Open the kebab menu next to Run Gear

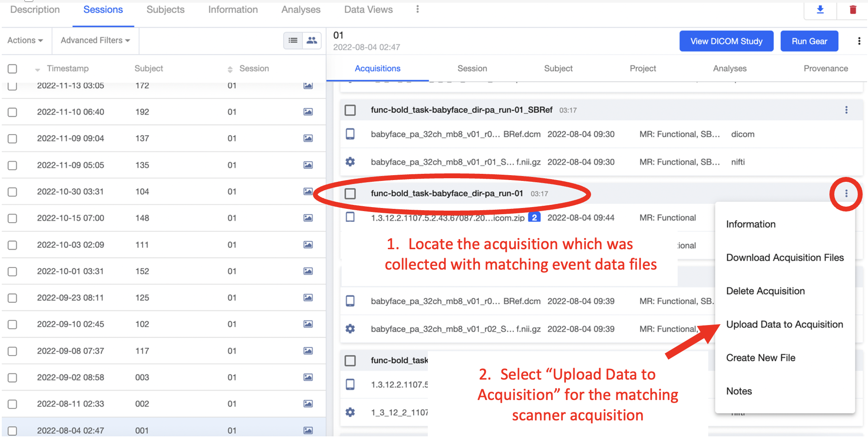pyautogui.click(x=859, y=41)
